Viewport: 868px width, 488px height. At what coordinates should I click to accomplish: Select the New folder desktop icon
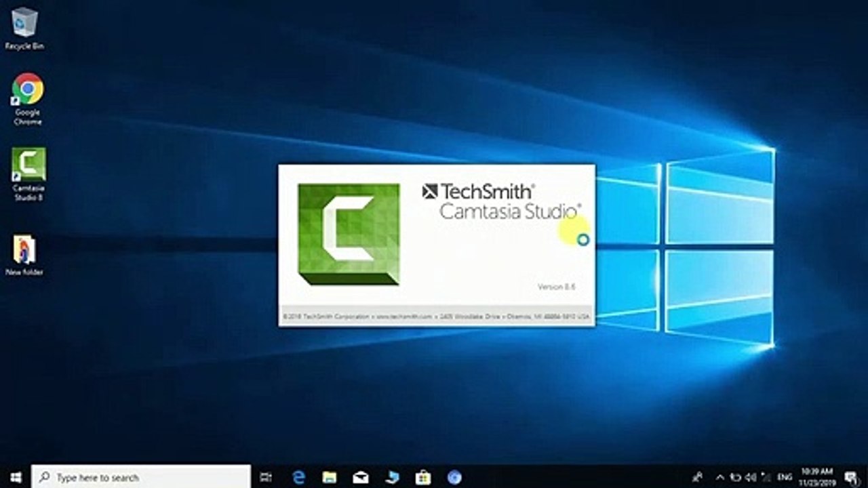24,256
